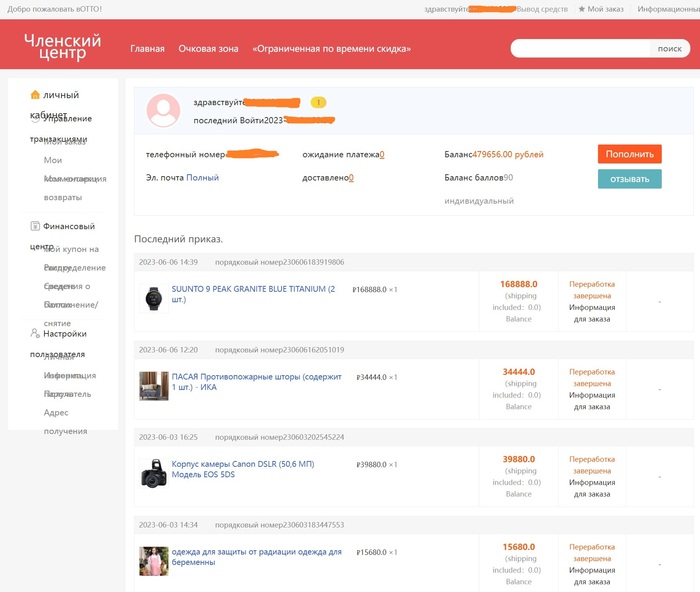Click the yellow level badge
Viewport: 700px width, 592px height.
(x=318, y=102)
